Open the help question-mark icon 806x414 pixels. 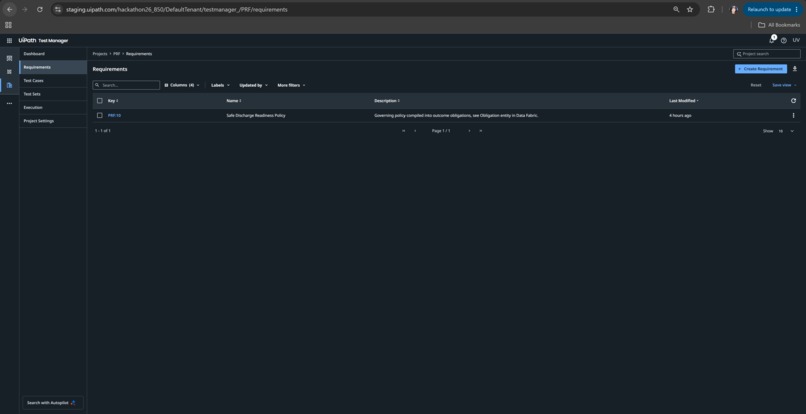click(783, 40)
